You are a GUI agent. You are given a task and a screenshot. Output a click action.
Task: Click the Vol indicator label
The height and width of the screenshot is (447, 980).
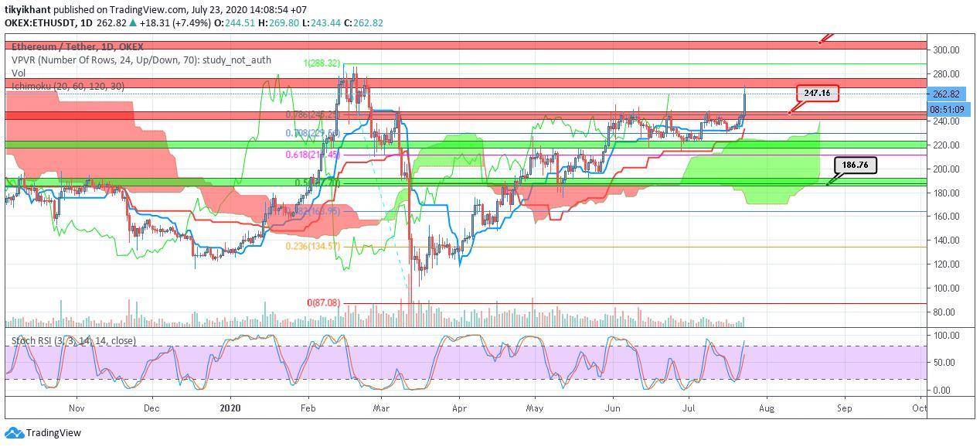(x=19, y=73)
